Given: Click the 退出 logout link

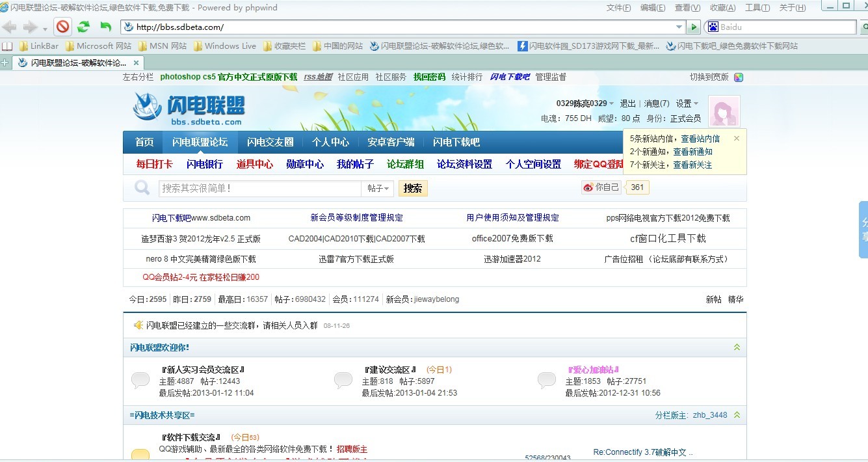Looking at the screenshot, I should pos(628,103).
